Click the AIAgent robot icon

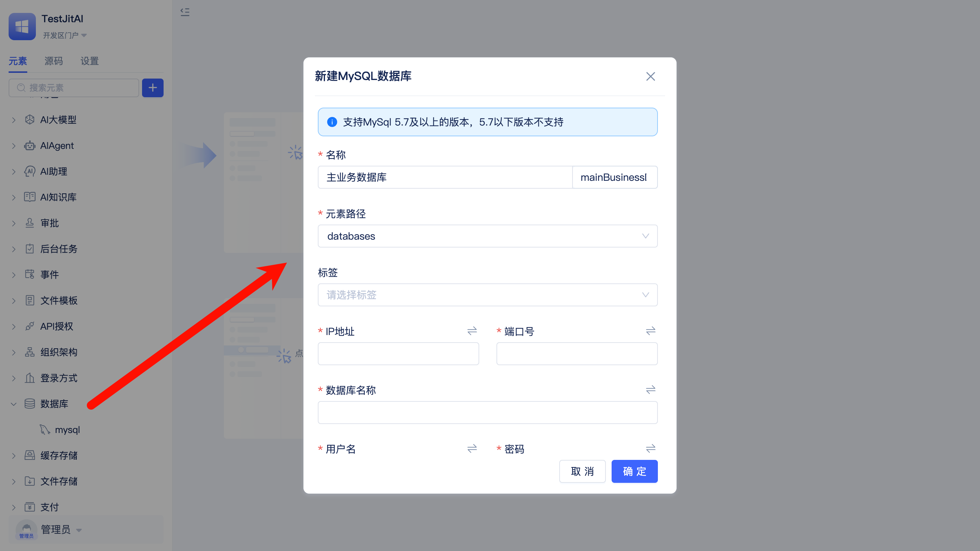[x=30, y=145]
